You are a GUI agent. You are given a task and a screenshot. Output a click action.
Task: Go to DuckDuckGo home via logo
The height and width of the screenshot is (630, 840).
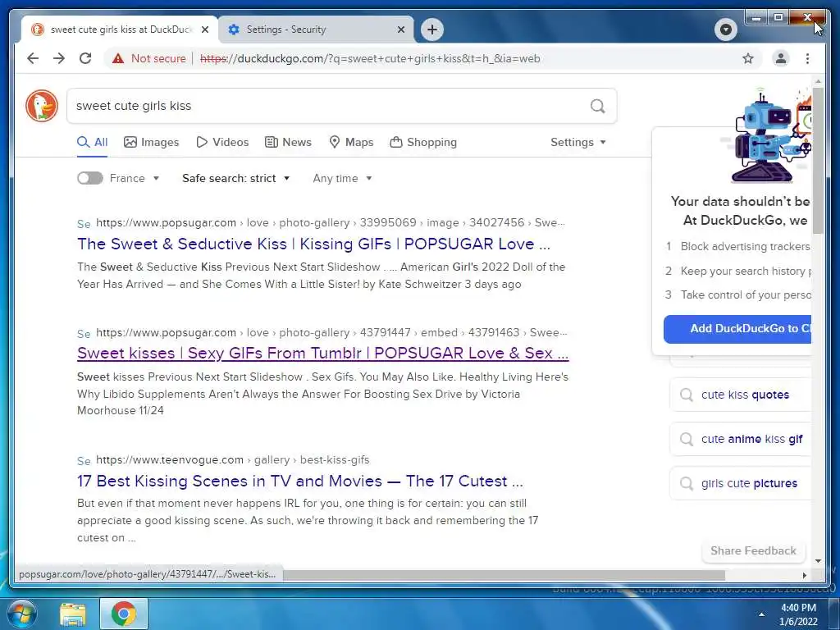coord(42,106)
